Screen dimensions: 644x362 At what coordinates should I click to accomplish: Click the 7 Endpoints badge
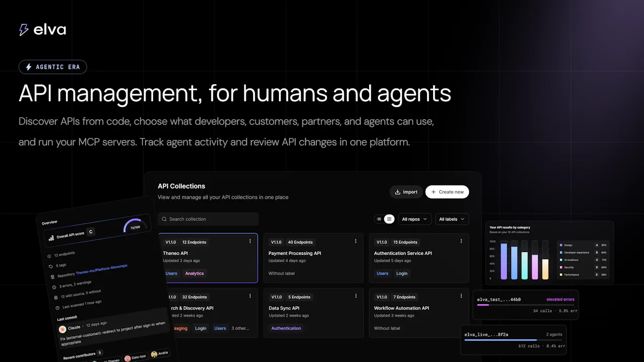(x=405, y=297)
